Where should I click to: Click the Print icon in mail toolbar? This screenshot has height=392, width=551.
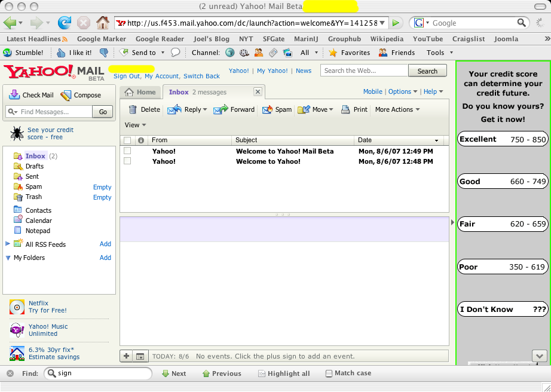(345, 109)
